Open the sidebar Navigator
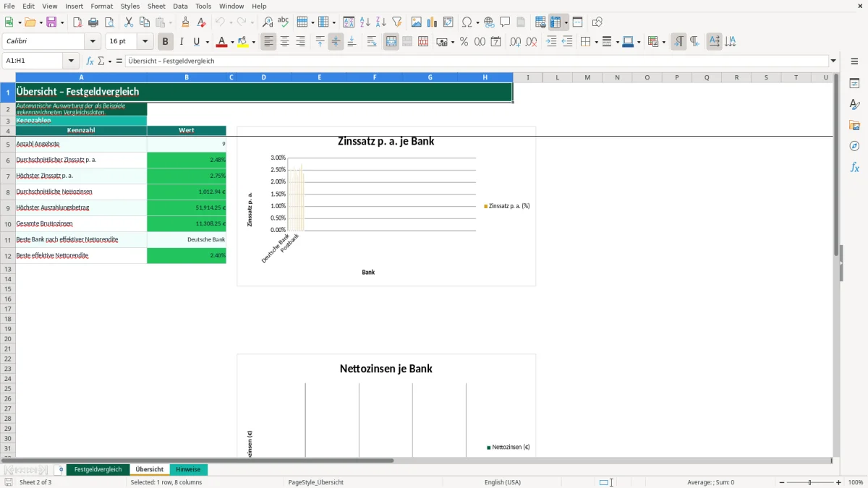Viewport: 868px width, 488px height. pyautogui.click(x=854, y=147)
